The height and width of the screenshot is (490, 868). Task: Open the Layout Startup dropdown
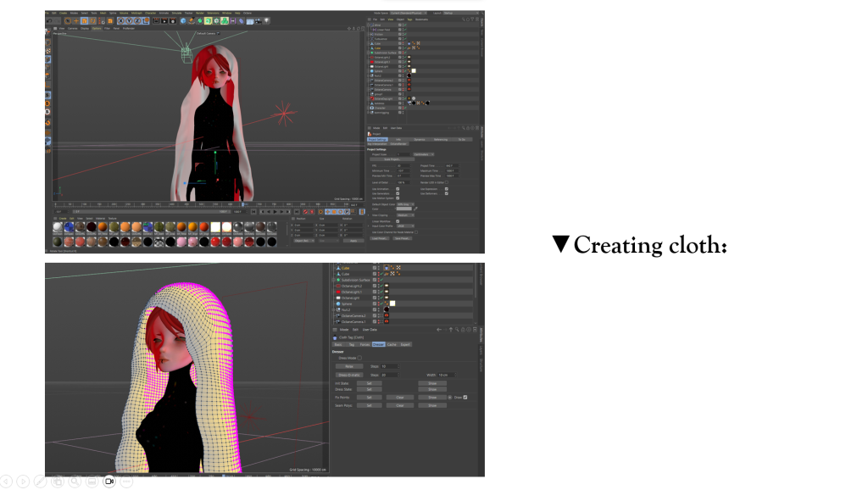[x=462, y=14]
